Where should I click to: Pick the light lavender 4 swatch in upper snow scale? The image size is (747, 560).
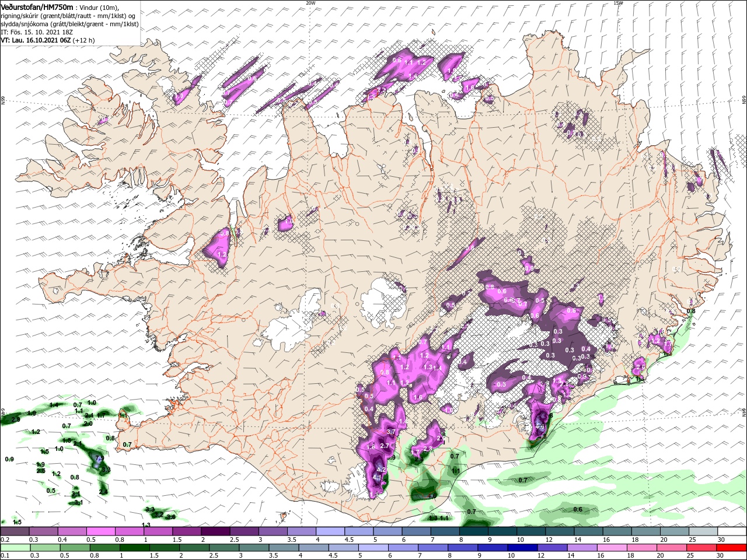pos(329,531)
